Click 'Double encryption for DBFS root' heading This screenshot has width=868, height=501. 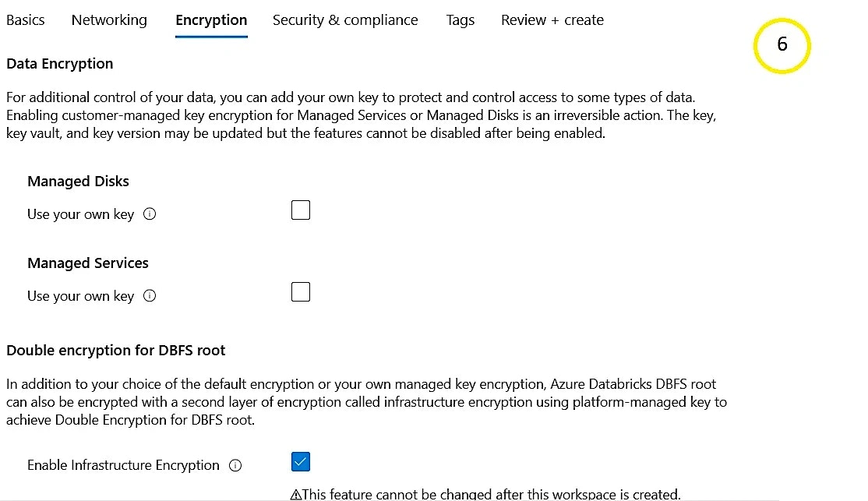coord(116,351)
